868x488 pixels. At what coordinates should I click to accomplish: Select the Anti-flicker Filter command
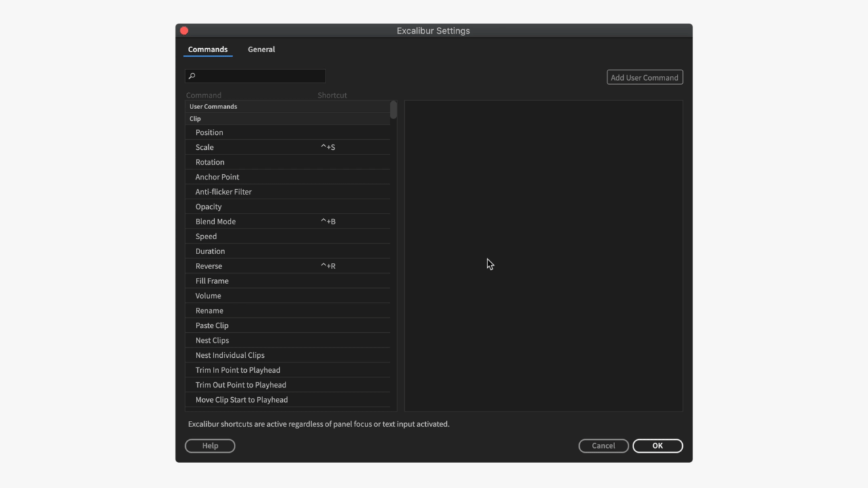point(288,192)
